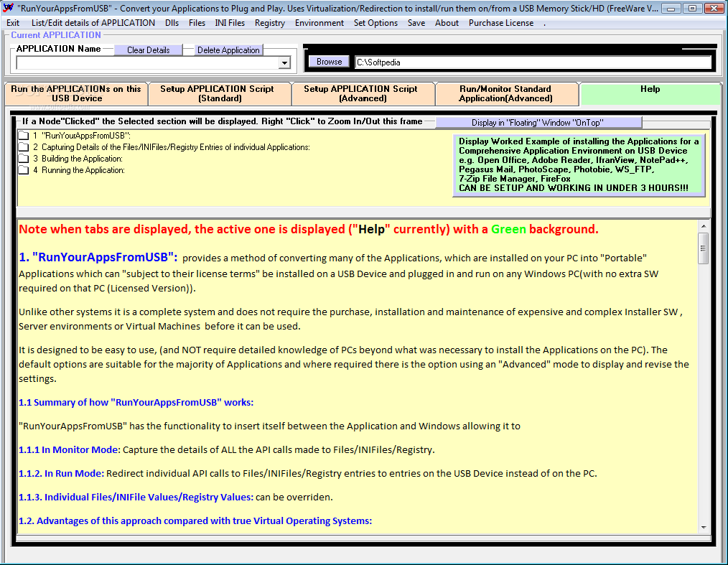Click the Save menu item
Viewport: 728px width, 565px height.
[416, 23]
